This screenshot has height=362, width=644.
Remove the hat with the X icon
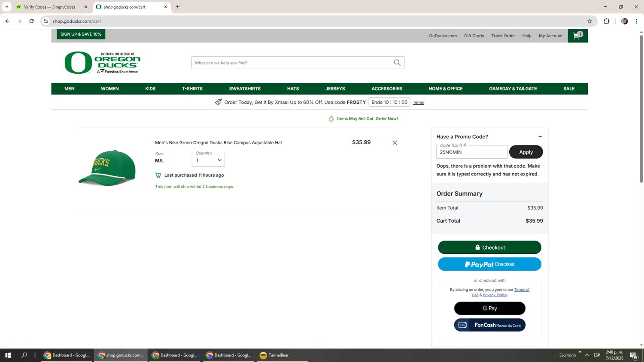click(395, 143)
